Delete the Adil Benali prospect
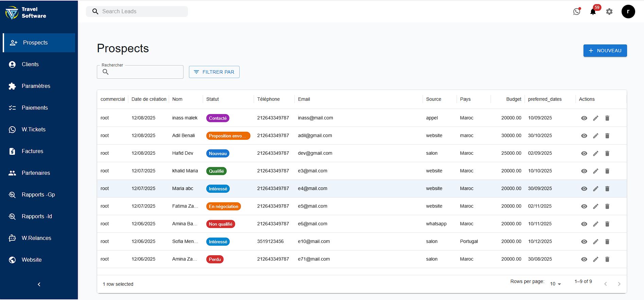 point(607,136)
